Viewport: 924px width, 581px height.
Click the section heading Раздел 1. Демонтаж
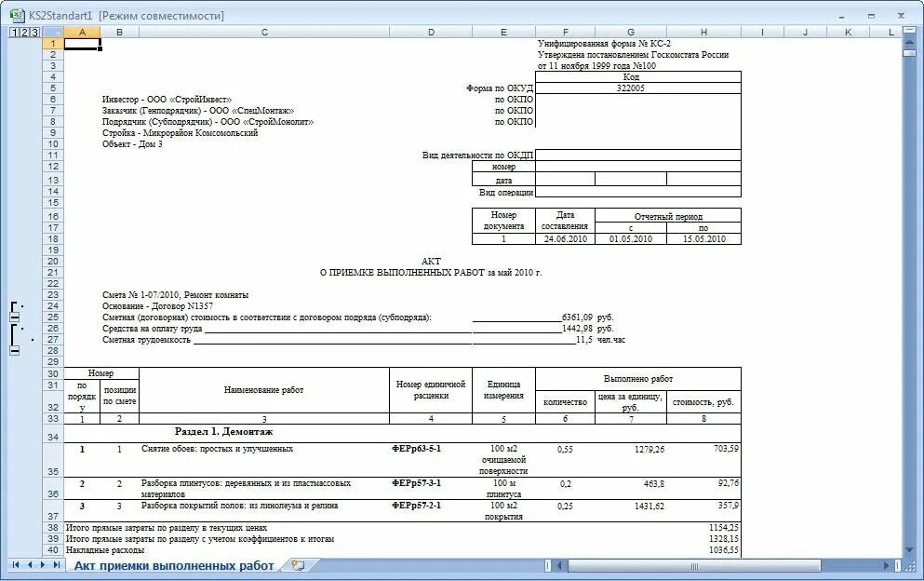(x=223, y=432)
